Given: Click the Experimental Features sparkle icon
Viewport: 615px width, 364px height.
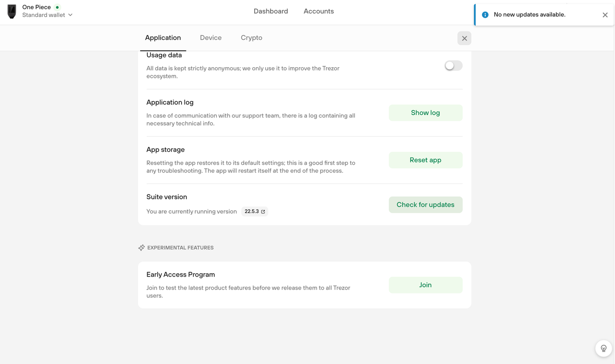Looking at the screenshot, I should [x=141, y=248].
